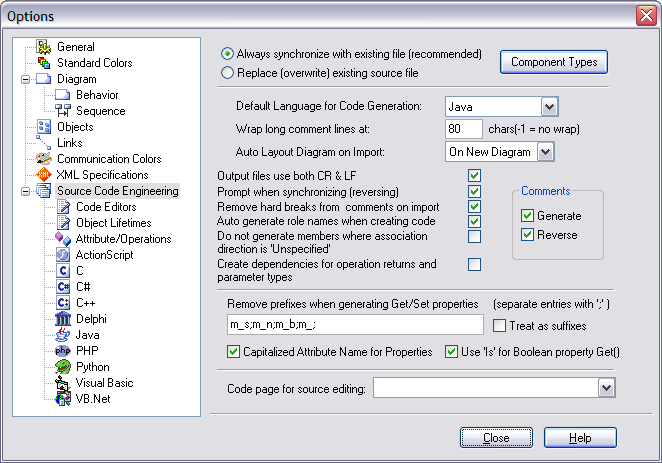Select Code Editors tree item
Screen dimensions: 662x463
pyautogui.click(x=106, y=207)
